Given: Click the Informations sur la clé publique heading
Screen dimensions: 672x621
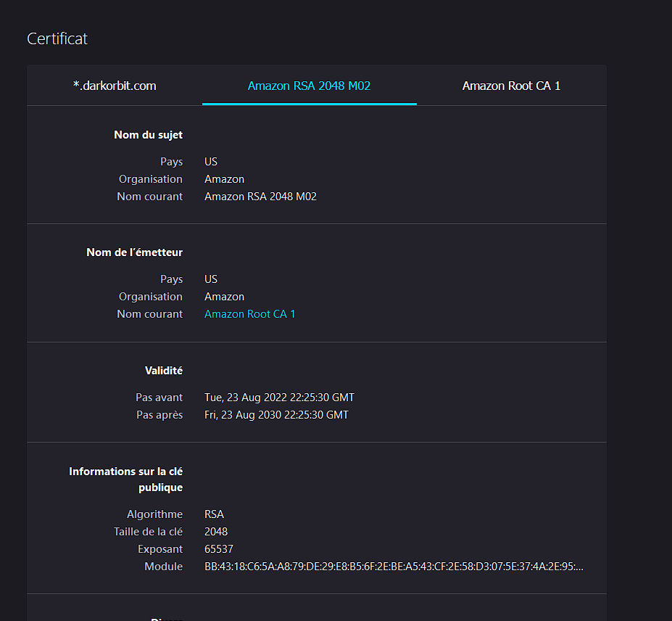Looking at the screenshot, I should (x=126, y=480).
